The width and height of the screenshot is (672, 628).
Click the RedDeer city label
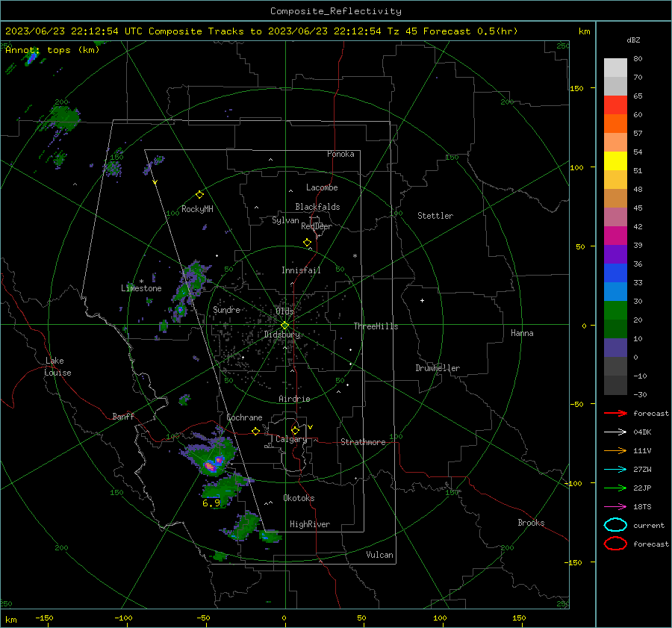317,226
